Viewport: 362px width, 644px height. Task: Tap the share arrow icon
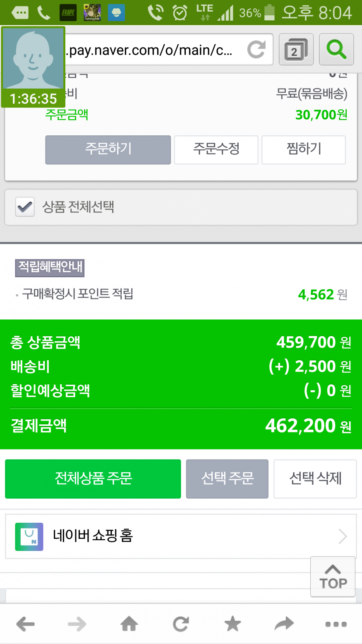coord(284,624)
